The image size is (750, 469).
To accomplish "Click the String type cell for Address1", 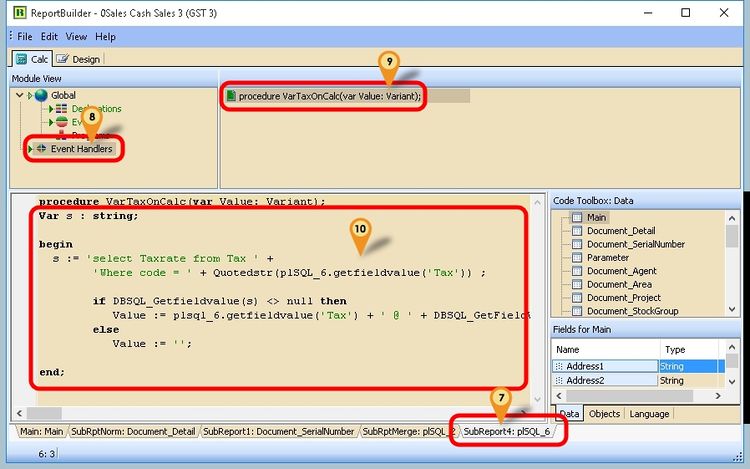I will (x=688, y=366).
